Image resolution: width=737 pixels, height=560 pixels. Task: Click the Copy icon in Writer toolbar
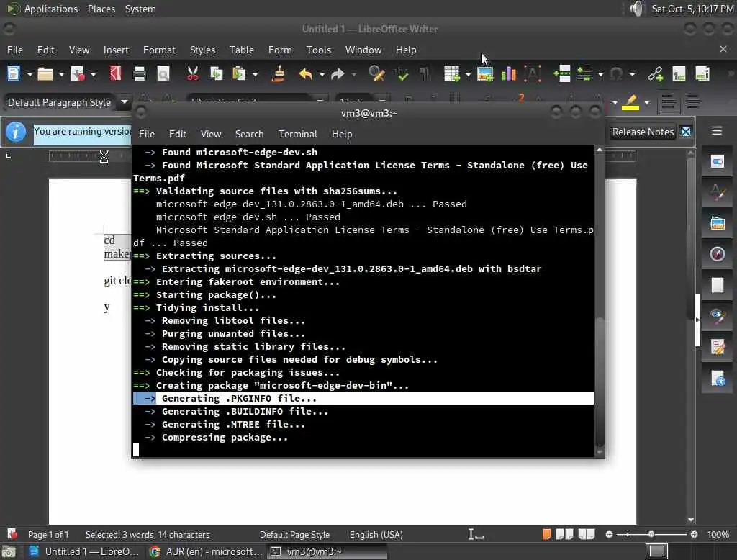(216, 74)
